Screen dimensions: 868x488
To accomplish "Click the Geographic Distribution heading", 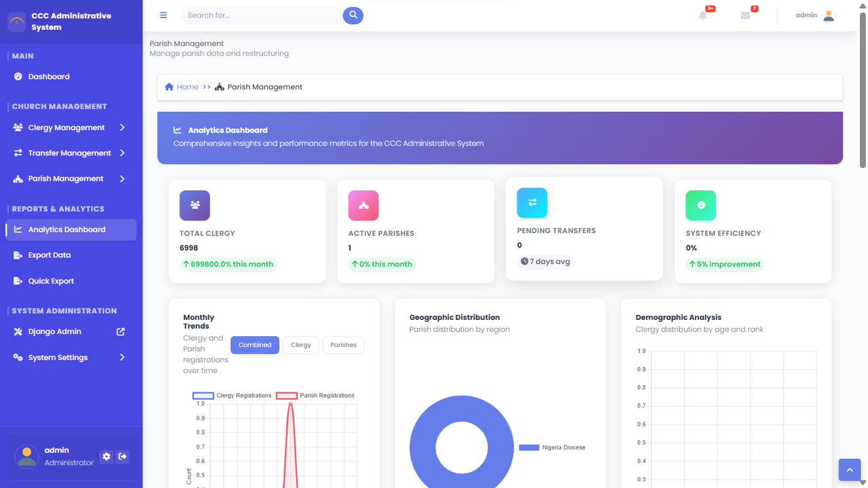I will (x=454, y=317).
